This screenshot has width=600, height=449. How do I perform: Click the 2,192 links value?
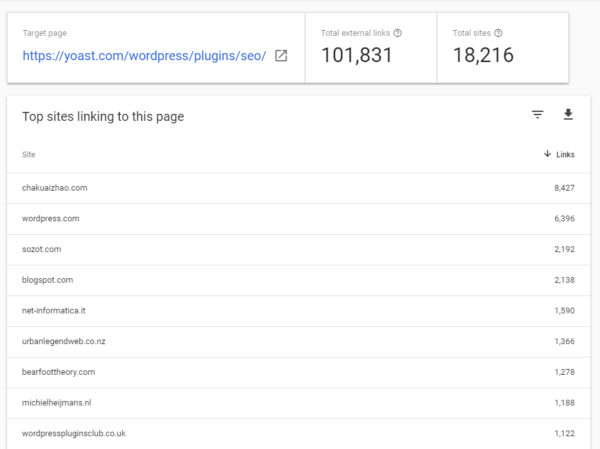564,249
